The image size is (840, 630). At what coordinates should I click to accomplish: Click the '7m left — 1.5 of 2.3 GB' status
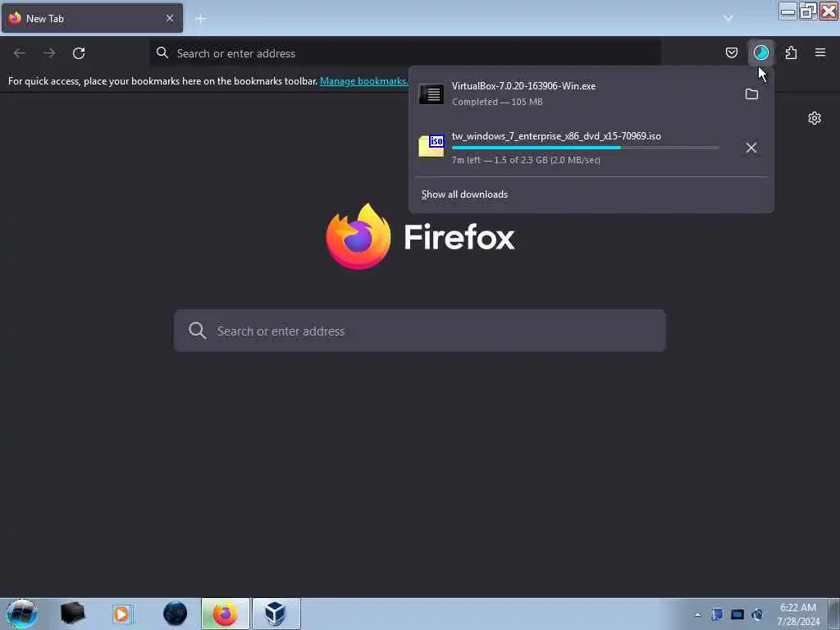click(x=526, y=160)
